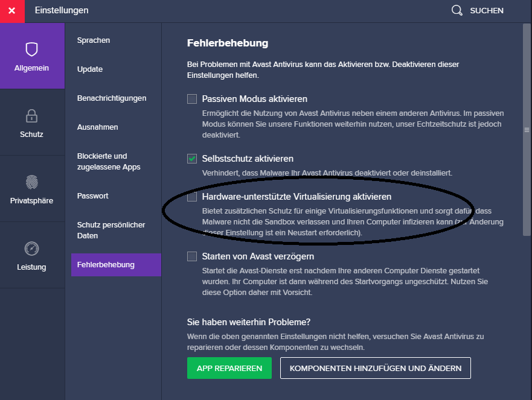Image resolution: width=532 pixels, height=400 pixels.
Task: Uncheck the Selbstschutz aktivieren checkbox
Action: 192,159
